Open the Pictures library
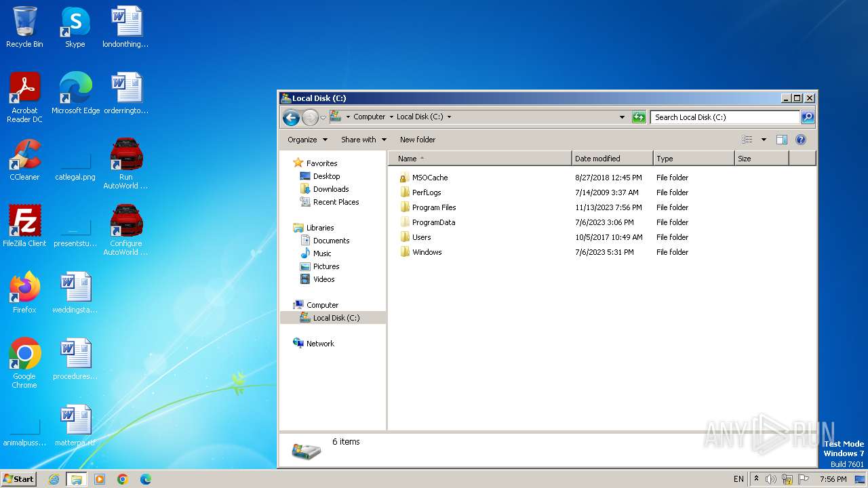The image size is (868, 488). pyautogui.click(x=326, y=266)
